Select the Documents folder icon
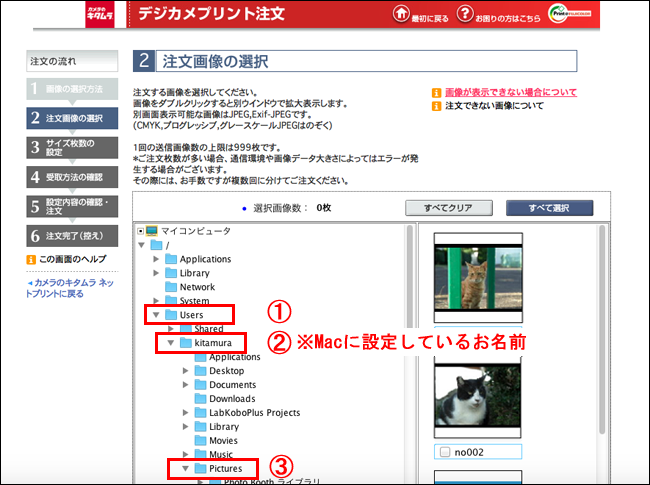Screen dimensions: 650x485 pyautogui.click(x=200, y=384)
